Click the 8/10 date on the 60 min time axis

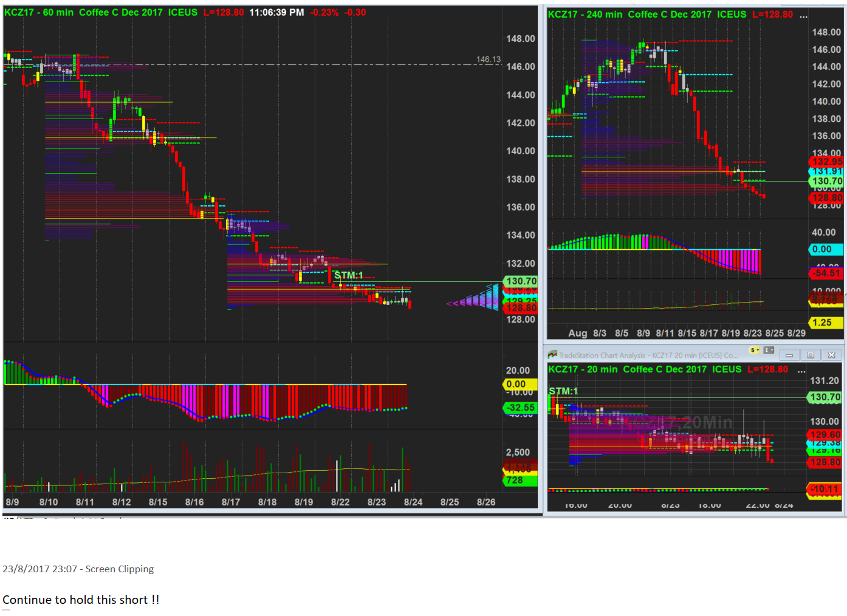(x=49, y=502)
